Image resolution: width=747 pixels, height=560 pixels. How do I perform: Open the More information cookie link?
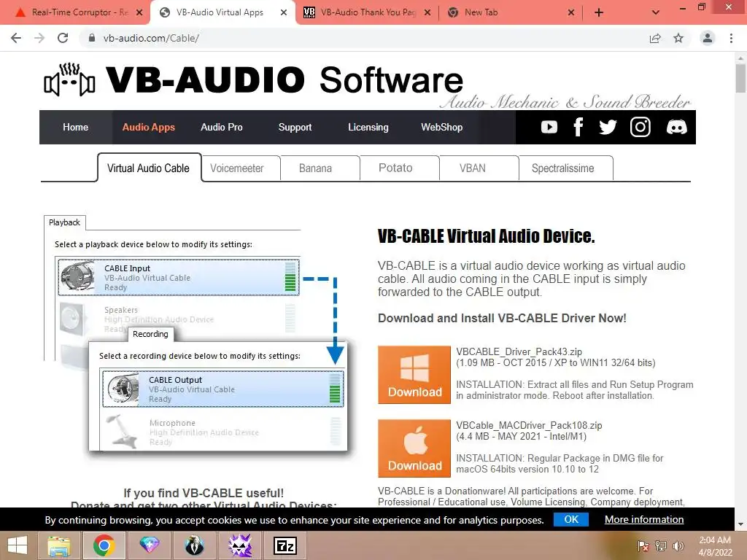(x=644, y=519)
